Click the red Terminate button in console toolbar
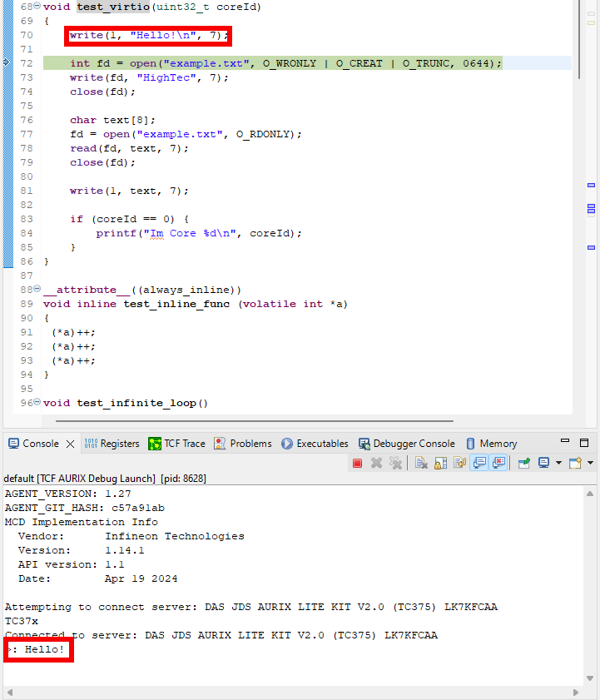 pyautogui.click(x=358, y=463)
